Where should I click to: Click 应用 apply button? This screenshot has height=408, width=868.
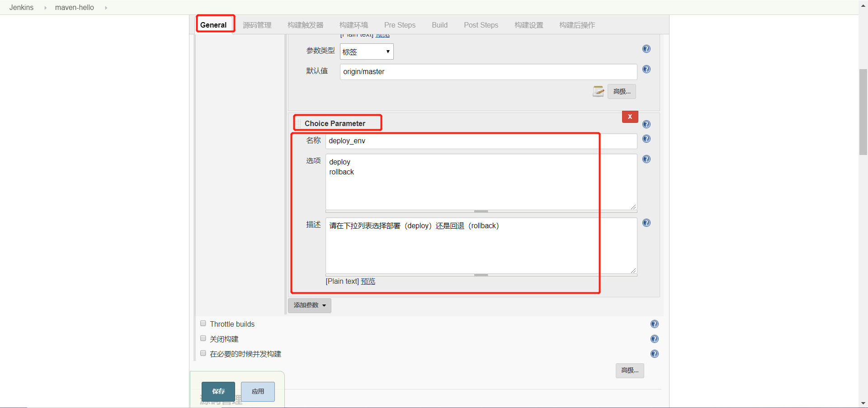pos(258,391)
